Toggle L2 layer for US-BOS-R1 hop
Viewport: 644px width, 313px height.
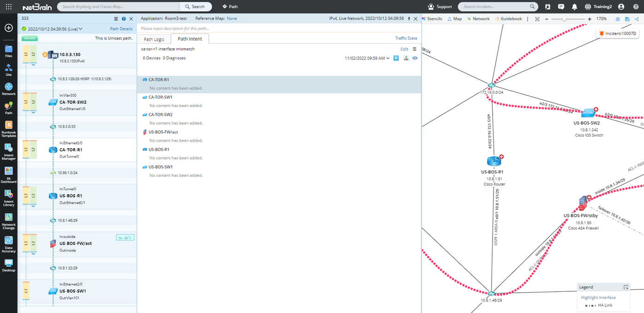pos(33,195)
